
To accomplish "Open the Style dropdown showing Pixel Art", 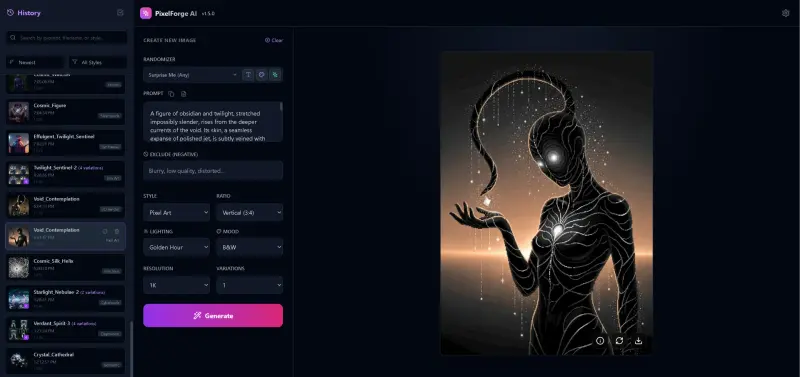I will click(x=177, y=212).
